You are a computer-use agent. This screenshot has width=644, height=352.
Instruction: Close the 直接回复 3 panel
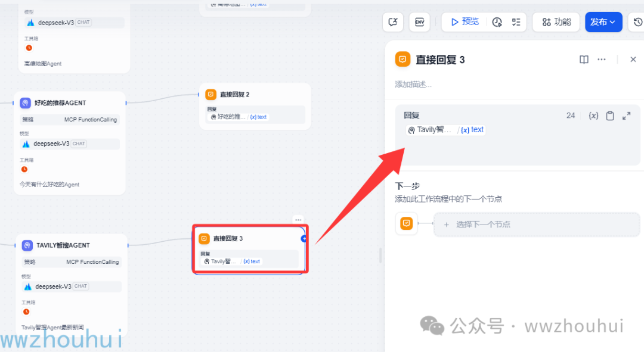coord(633,60)
